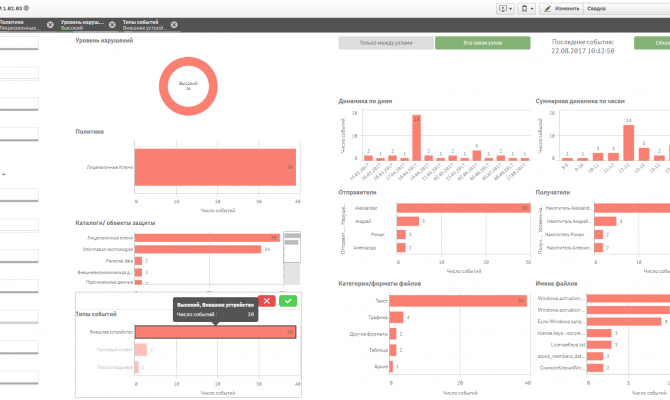Clear the Уровень нарушений selection with its X

click(112, 25)
